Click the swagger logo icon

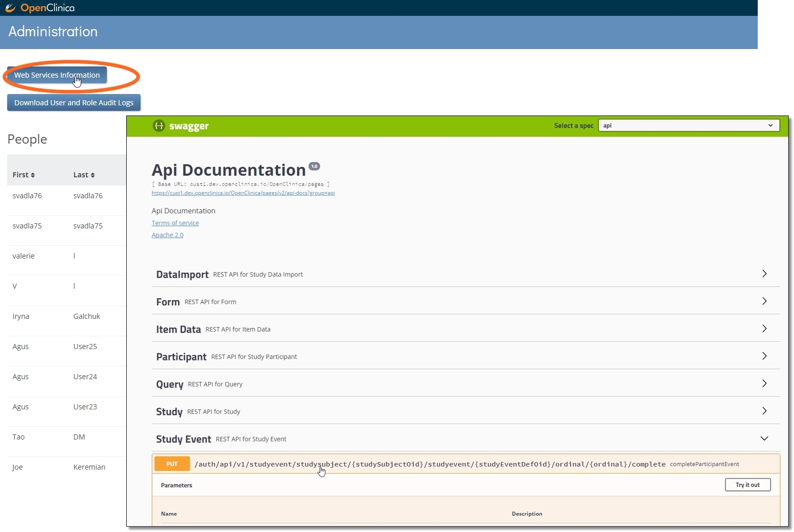click(x=159, y=126)
